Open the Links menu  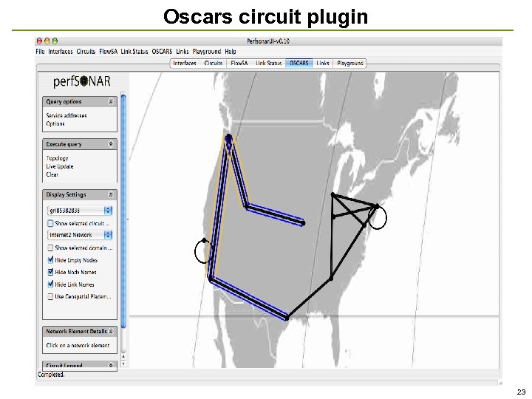coord(183,52)
